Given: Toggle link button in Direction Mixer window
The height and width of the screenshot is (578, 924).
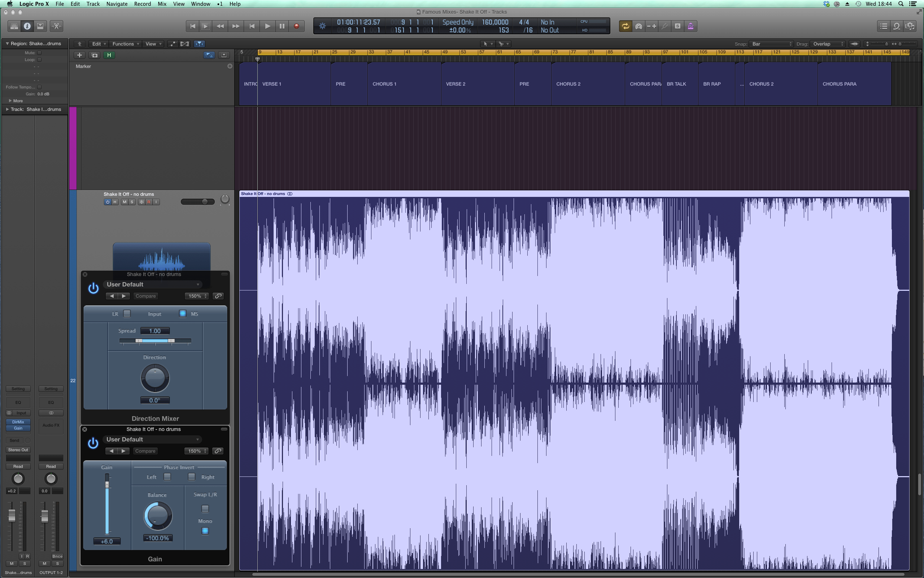Looking at the screenshot, I should coord(218,296).
